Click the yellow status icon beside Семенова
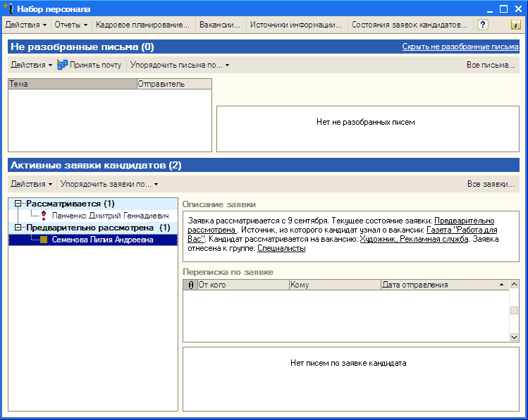 [x=44, y=240]
